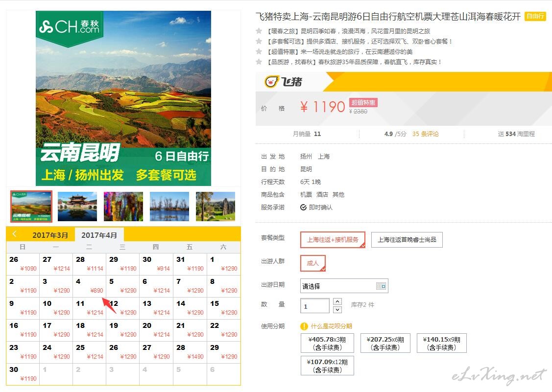Click departure city 扬州
This screenshot has width=552, height=392.
(306, 156)
